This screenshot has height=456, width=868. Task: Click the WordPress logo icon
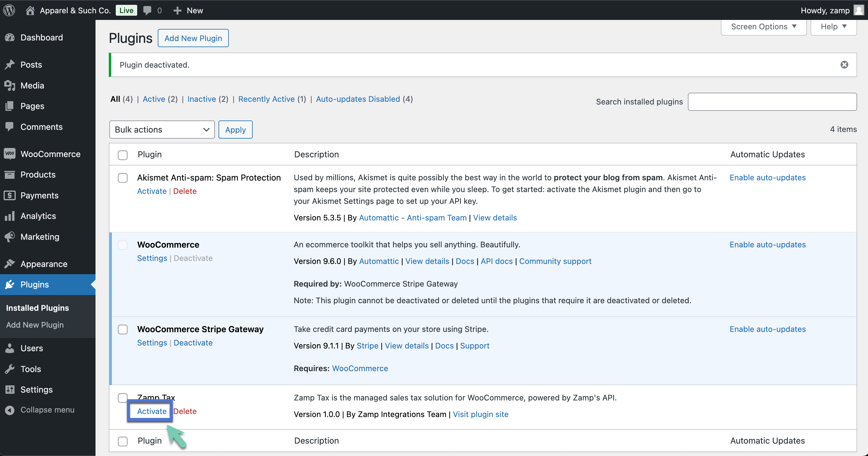click(x=9, y=10)
